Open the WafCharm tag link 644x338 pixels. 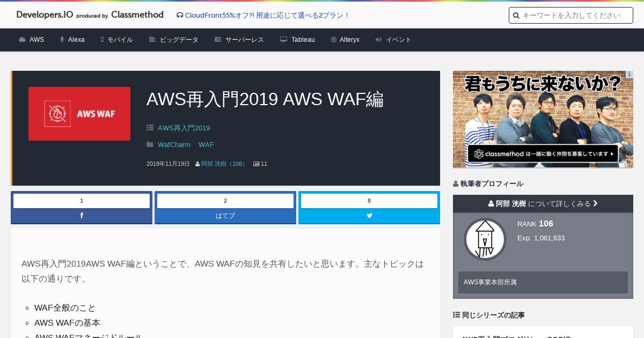pos(174,144)
